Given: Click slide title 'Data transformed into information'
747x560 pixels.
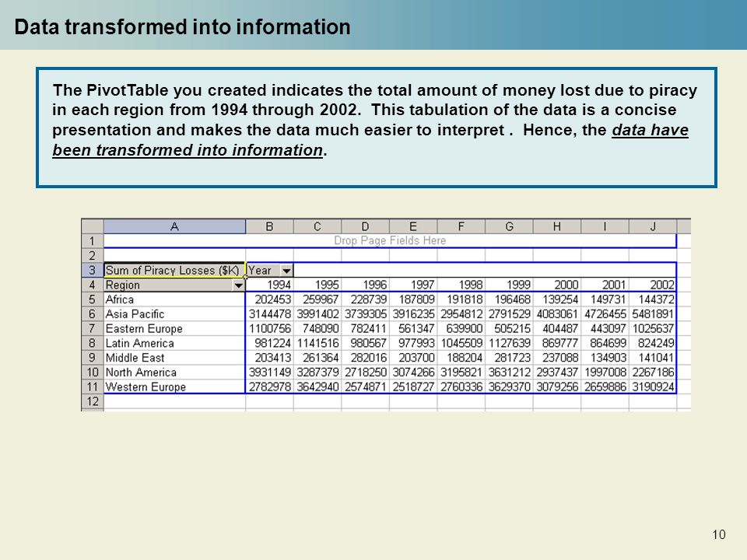Looking at the screenshot, I should click(x=182, y=26).
